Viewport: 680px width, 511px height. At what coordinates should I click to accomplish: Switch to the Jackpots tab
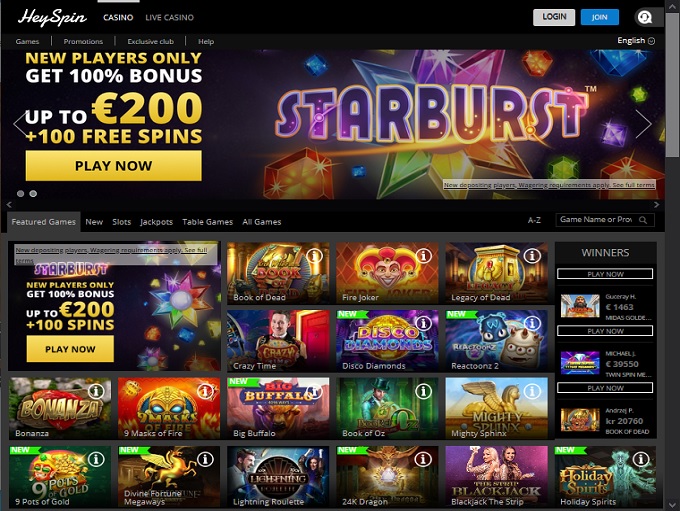point(156,222)
